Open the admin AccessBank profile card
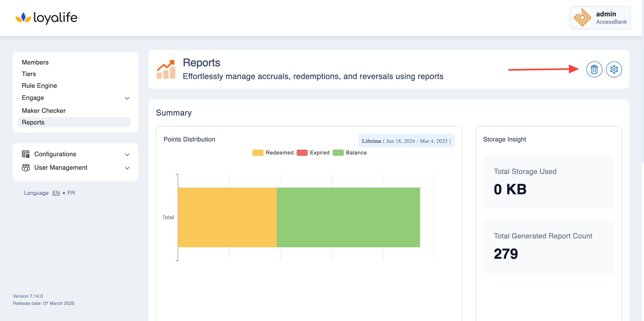 coord(600,18)
